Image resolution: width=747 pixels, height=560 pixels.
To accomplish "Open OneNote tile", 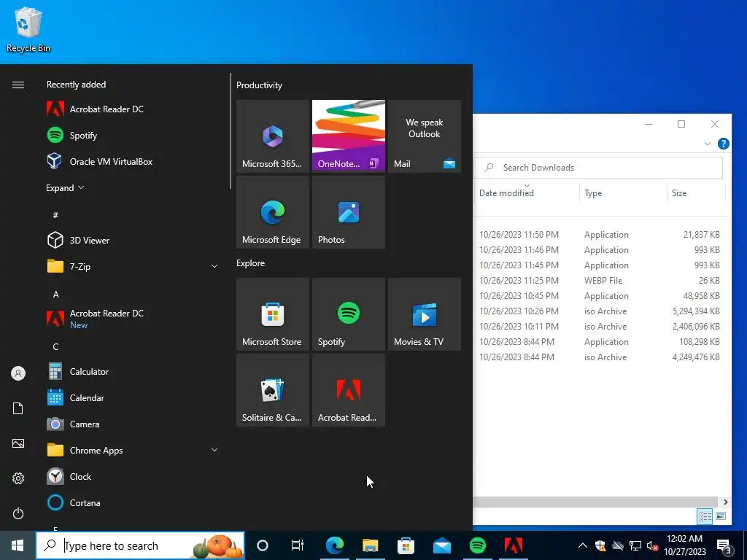I will tap(349, 136).
